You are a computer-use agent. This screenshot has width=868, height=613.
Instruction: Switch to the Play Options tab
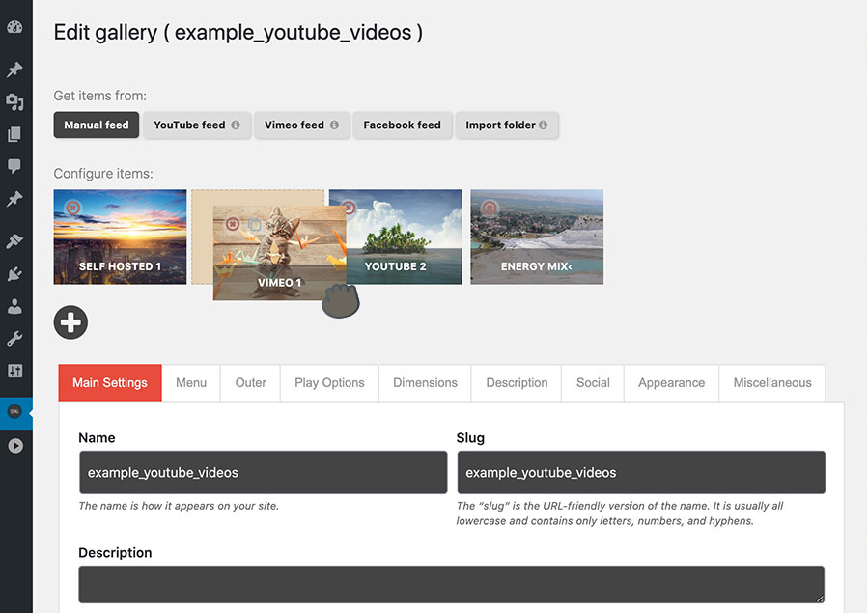329,383
